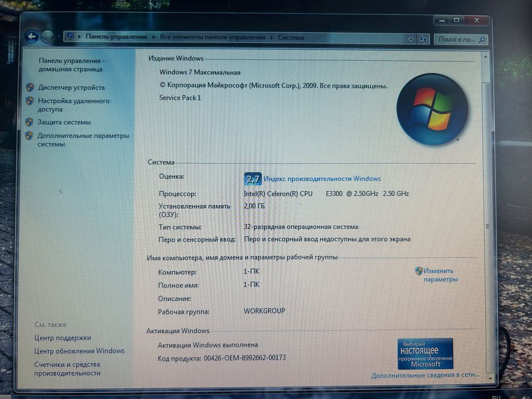This screenshot has height=399, width=532.
Task: Select Панель управления breadcrumb item
Action: 116,36
